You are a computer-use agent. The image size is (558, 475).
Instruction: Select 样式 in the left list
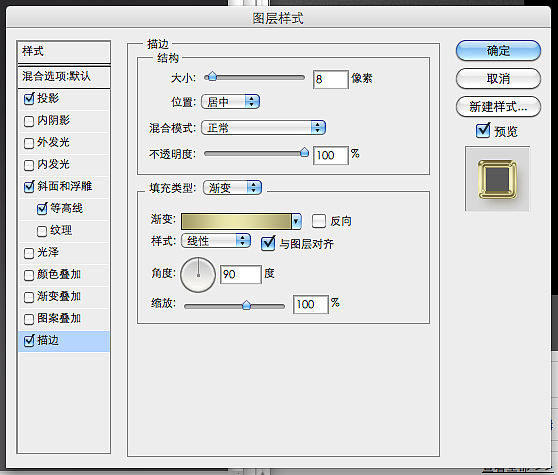pyautogui.click(x=64, y=52)
